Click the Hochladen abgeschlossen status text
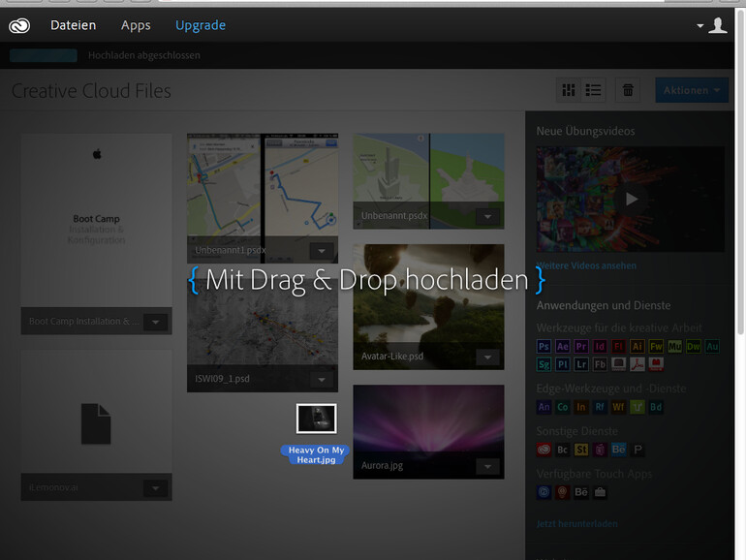746x560 pixels. point(144,55)
